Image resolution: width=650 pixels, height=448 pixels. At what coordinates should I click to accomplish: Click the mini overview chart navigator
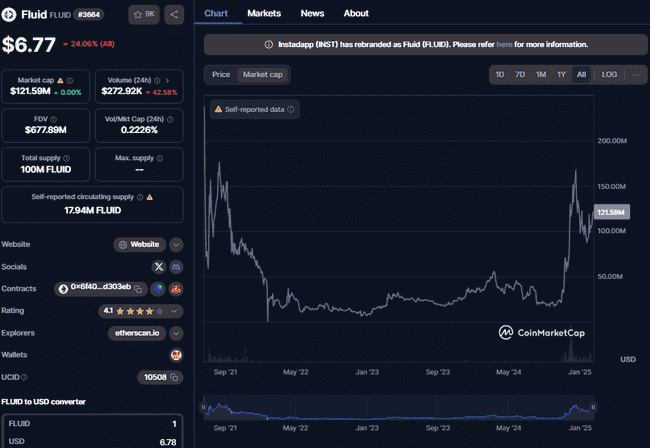[398, 407]
